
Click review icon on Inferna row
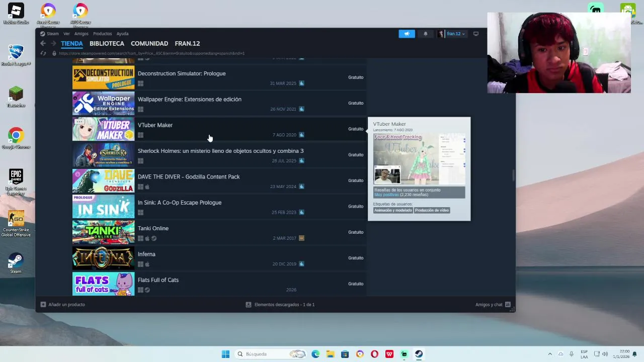pos(301,264)
